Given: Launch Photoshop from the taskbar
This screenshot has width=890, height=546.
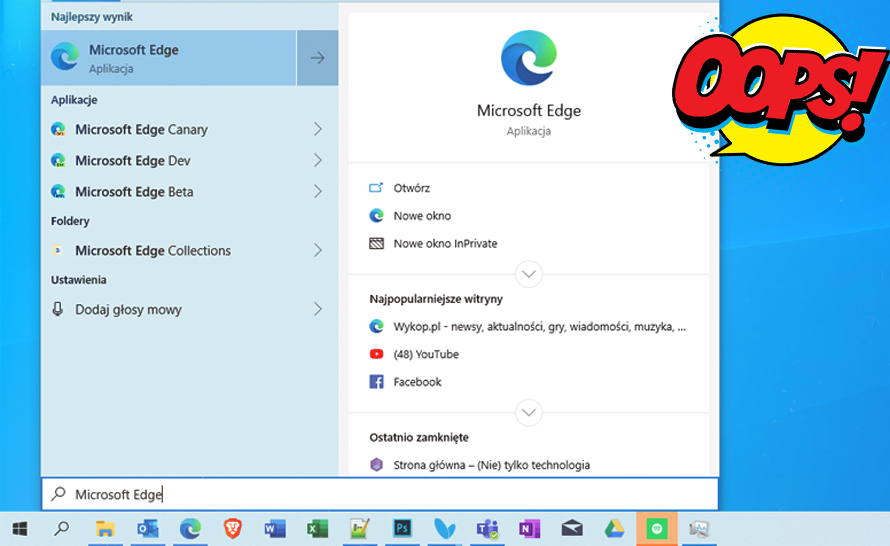Looking at the screenshot, I should click(402, 529).
